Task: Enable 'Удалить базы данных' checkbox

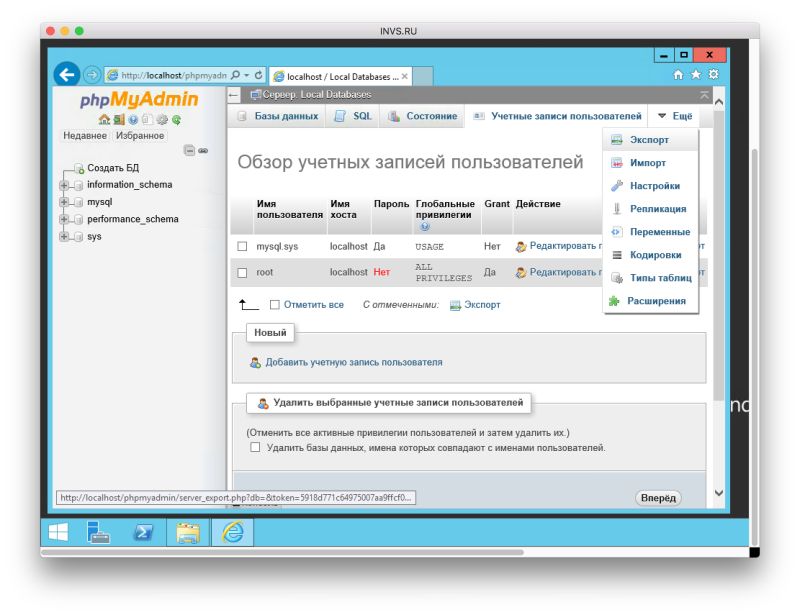Action: (x=255, y=448)
